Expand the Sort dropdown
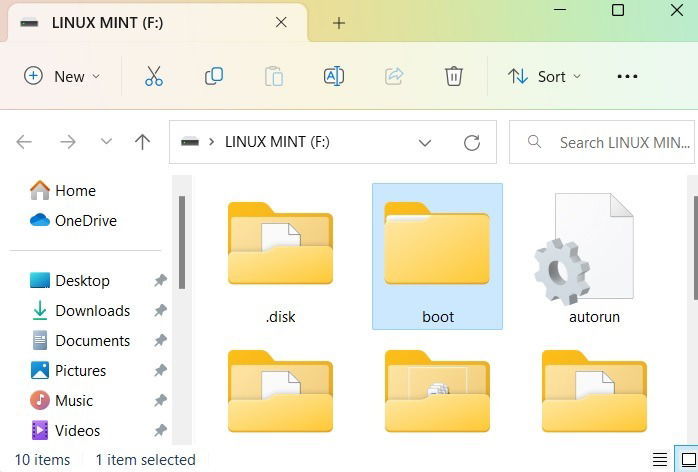 pos(545,77)
